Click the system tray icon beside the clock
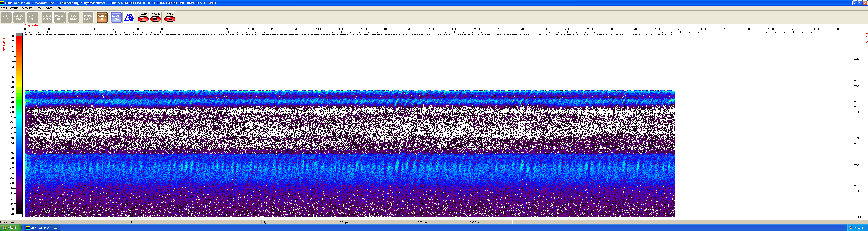This screenshot has width=868, height=231. 851,228
